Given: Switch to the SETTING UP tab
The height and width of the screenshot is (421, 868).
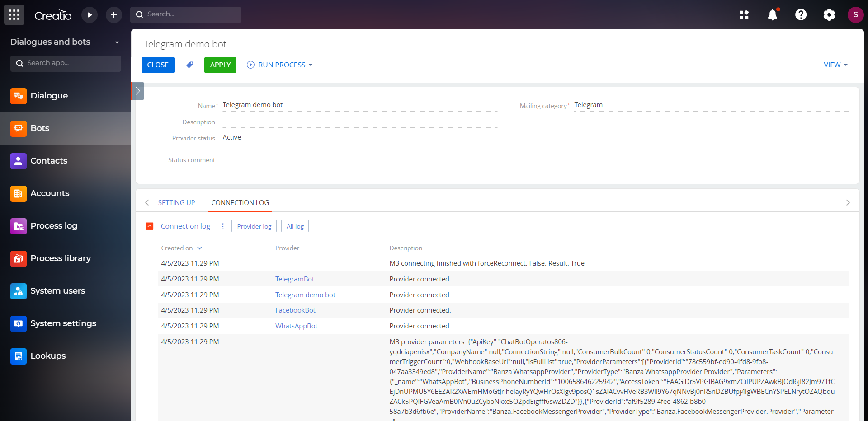Looking at the screenshot, I should [x=176, y=202].
